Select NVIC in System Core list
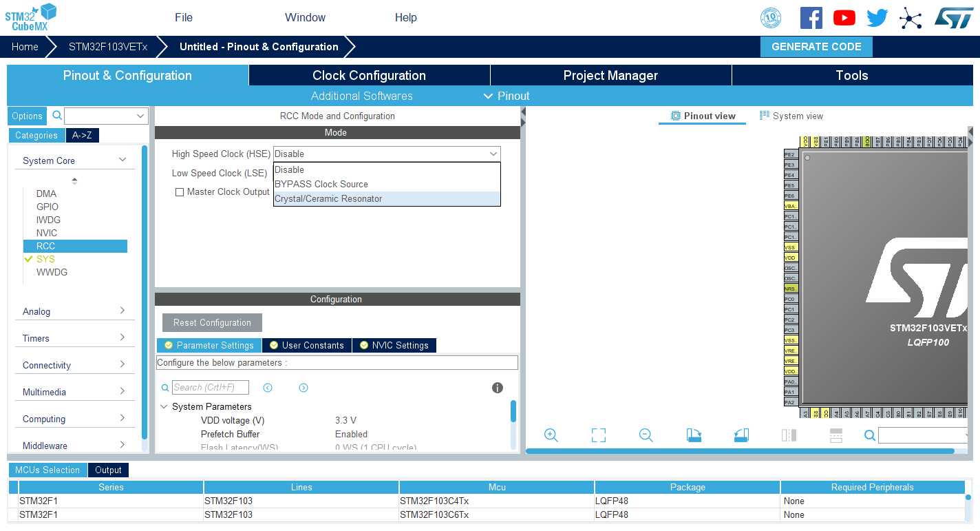The image size is (980, 531). [x=47, y=233]
